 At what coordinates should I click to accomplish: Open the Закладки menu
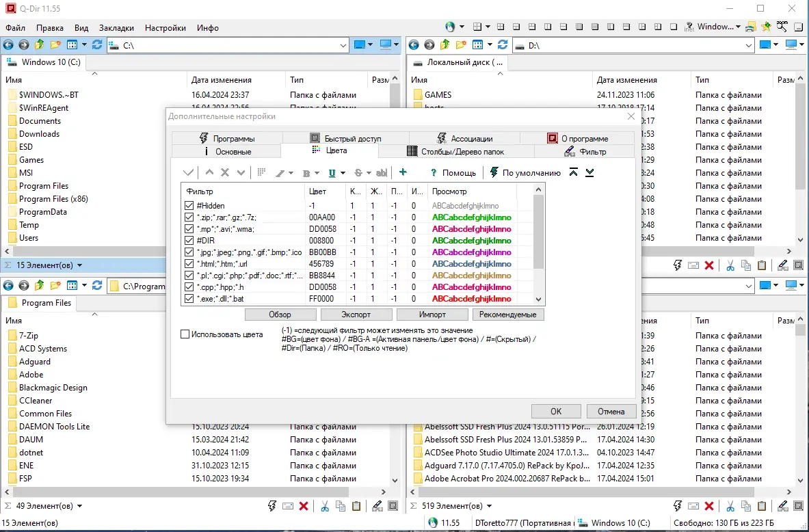[x=116, y=28]
